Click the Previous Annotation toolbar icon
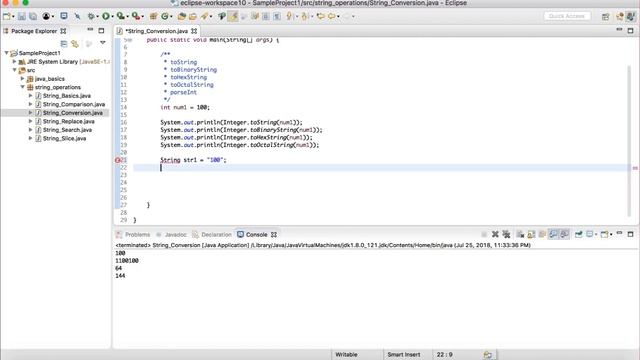 click(304, 16)
